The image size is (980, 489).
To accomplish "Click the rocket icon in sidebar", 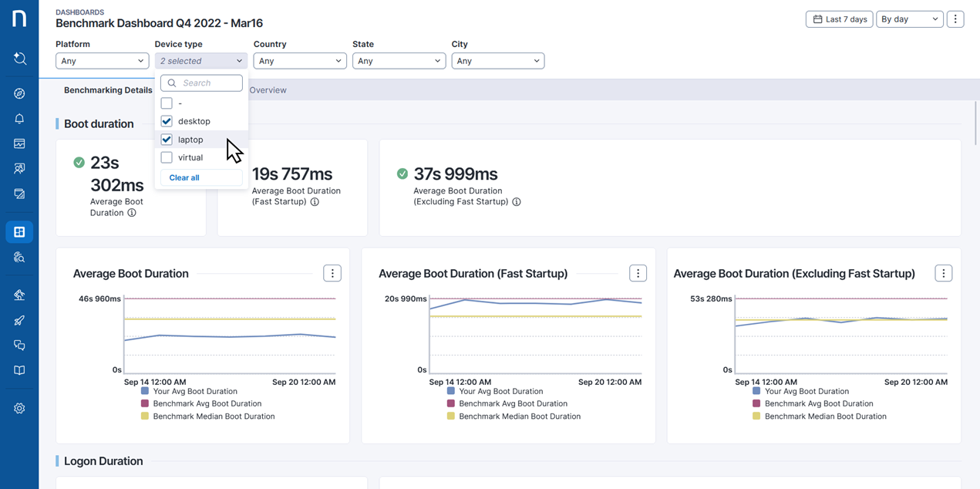I will tap(19, 320).
